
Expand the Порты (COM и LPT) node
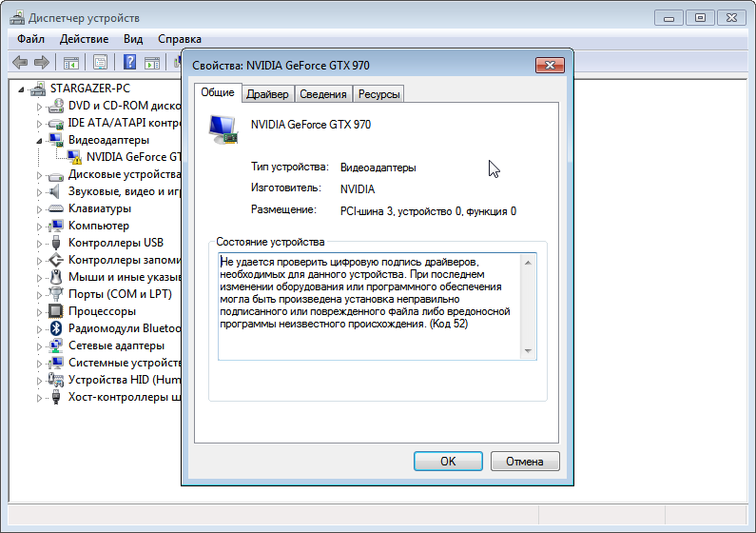[40, 295]
